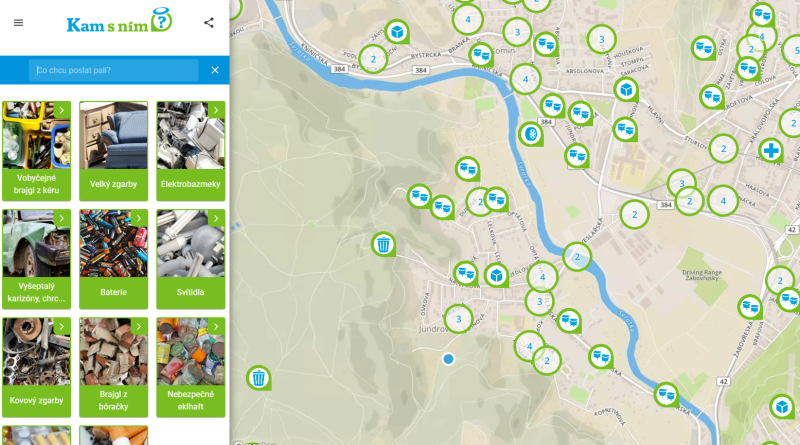Open the Elektrobazmeky category

click(x=190, y=151)
